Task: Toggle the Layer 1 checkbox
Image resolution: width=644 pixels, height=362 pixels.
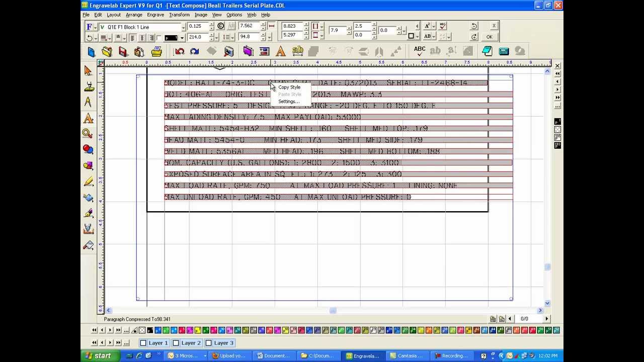Action: [143, 343]
